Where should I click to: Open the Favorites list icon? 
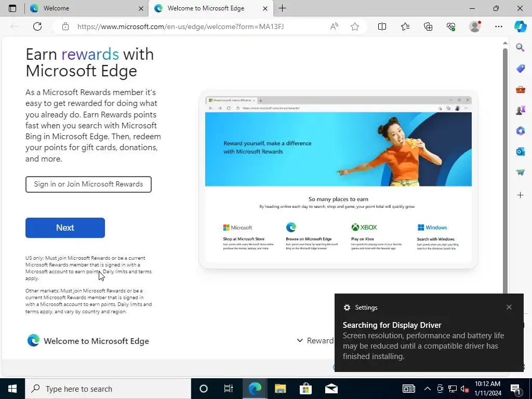pos(405,26)
